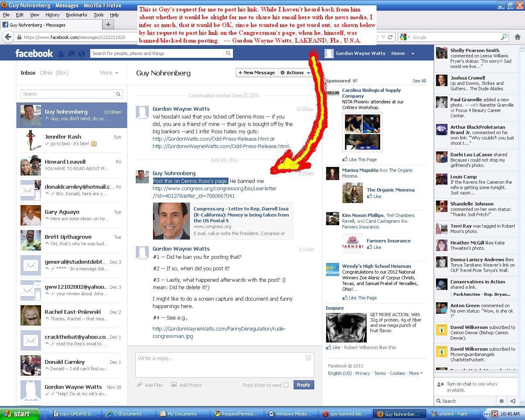Click English (US) language link
This screenshot has height=420, width=525.
point(340,373)
